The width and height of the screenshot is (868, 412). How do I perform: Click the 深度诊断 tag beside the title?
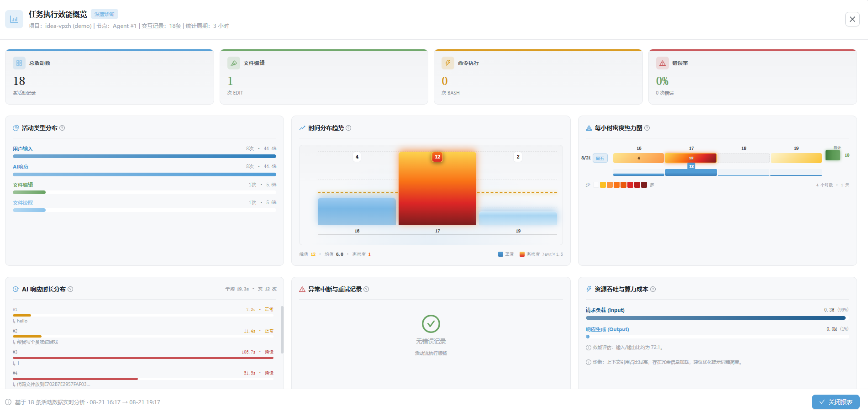coord(105,14)
